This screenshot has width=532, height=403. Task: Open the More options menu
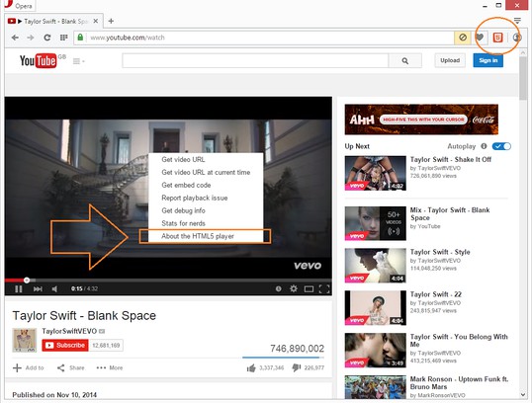point(110,367)
